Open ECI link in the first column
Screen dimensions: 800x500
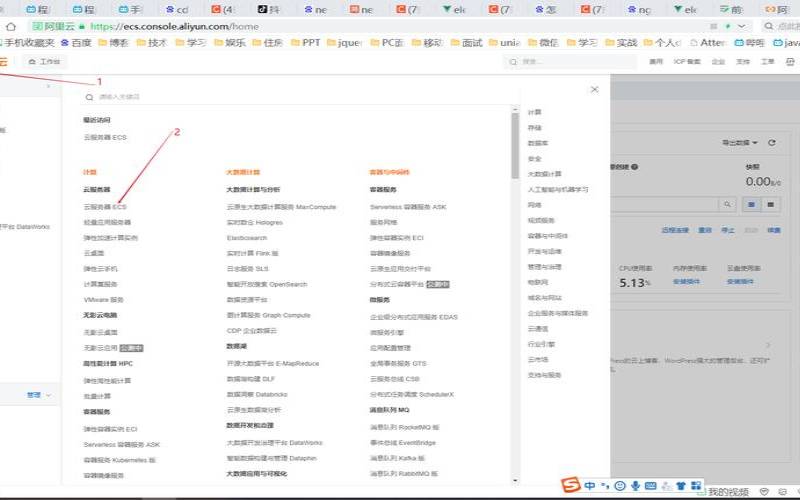click(x=110, y=429)
